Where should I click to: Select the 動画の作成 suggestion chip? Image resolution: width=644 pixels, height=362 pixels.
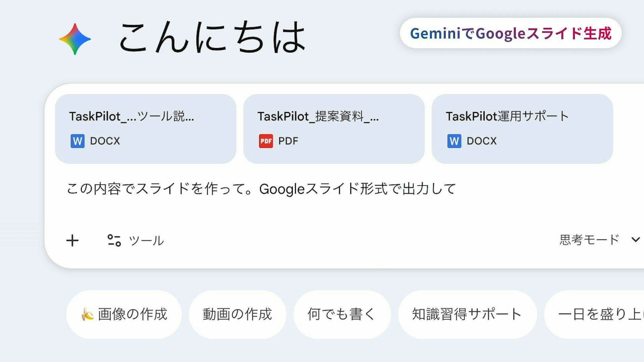click(x=237, y=314)
